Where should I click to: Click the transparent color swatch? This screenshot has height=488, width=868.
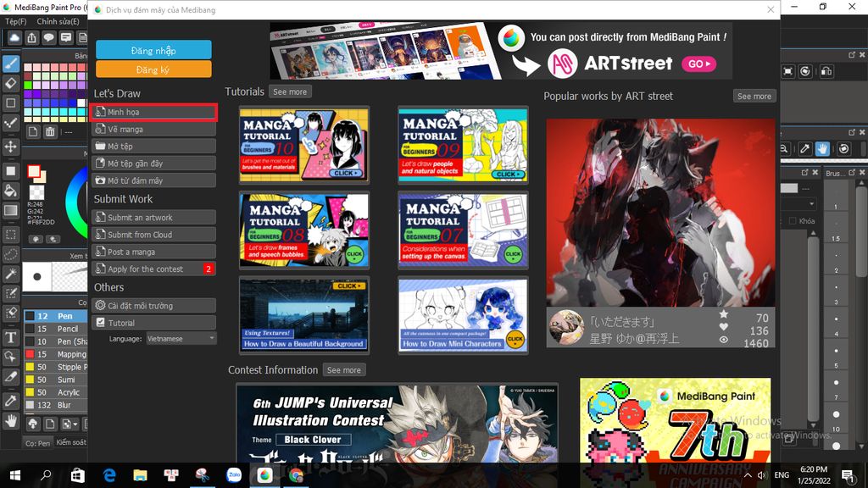[36, 192]
